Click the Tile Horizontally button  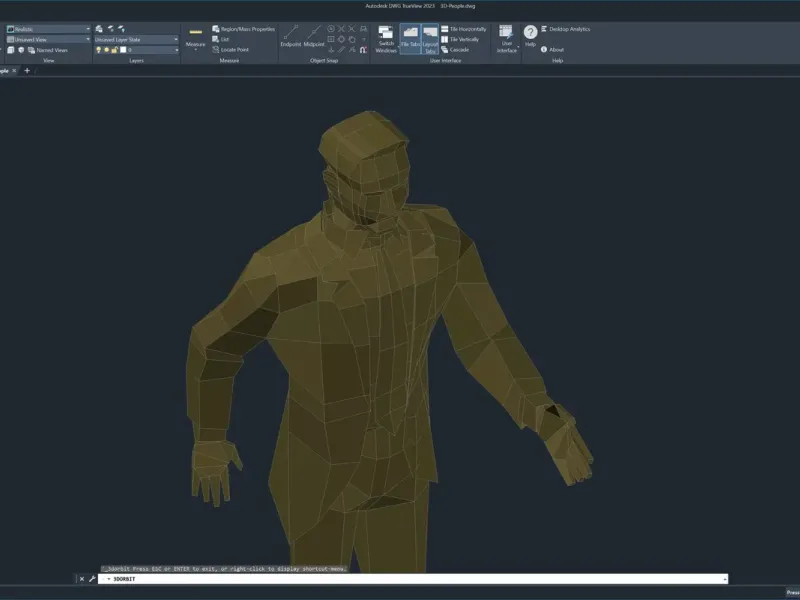click(x=468, y=29)
